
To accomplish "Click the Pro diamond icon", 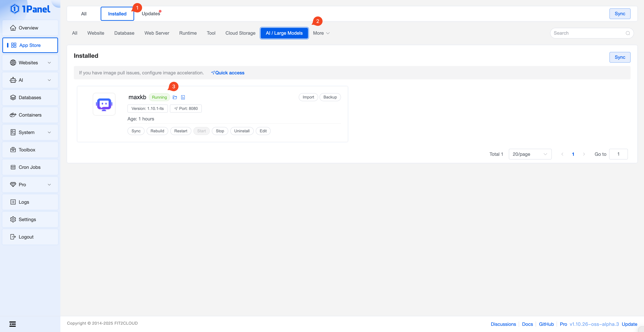I will coord(13,184).
